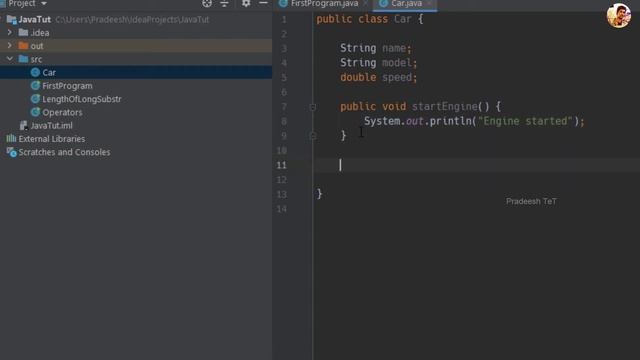
Task: Click the FirstProgram class icon
Action: [x=36, y=85]
